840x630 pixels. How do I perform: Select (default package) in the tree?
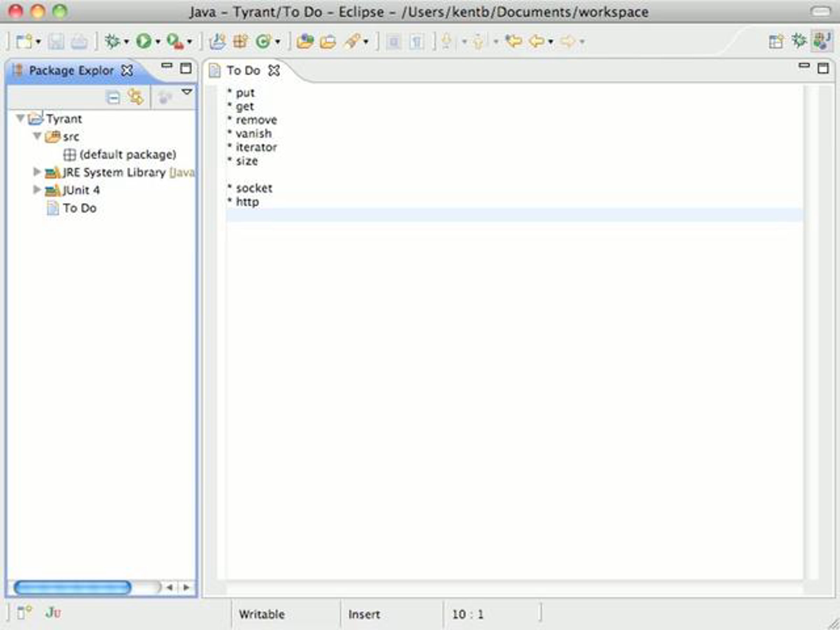(128, 155)
